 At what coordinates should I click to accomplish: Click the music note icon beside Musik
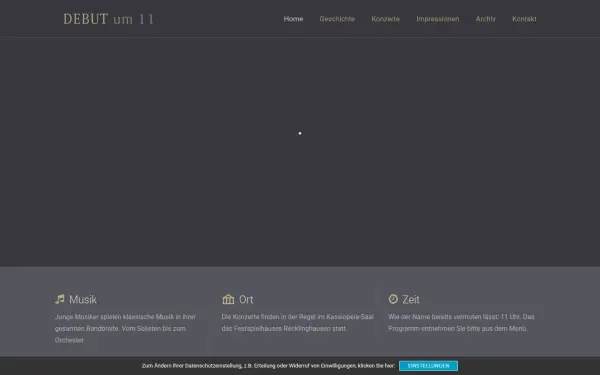pyautogui.click(x=60, y=299)
